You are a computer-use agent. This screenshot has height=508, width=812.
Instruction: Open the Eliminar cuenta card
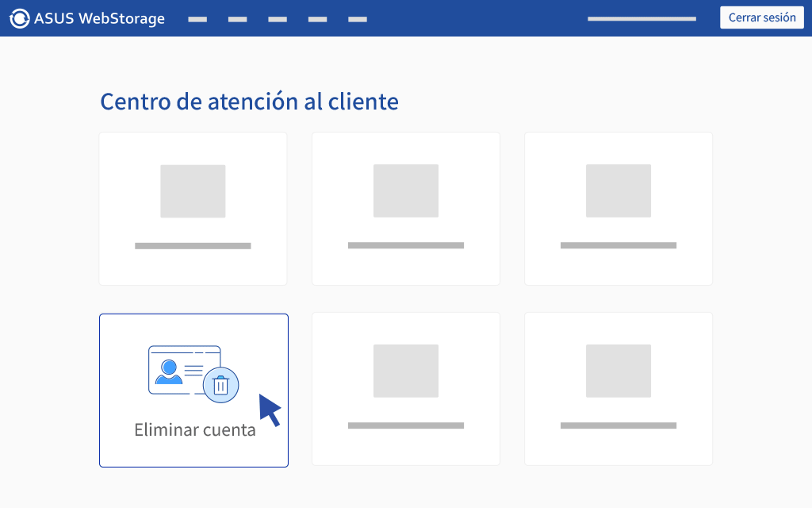tap(193, 391)
